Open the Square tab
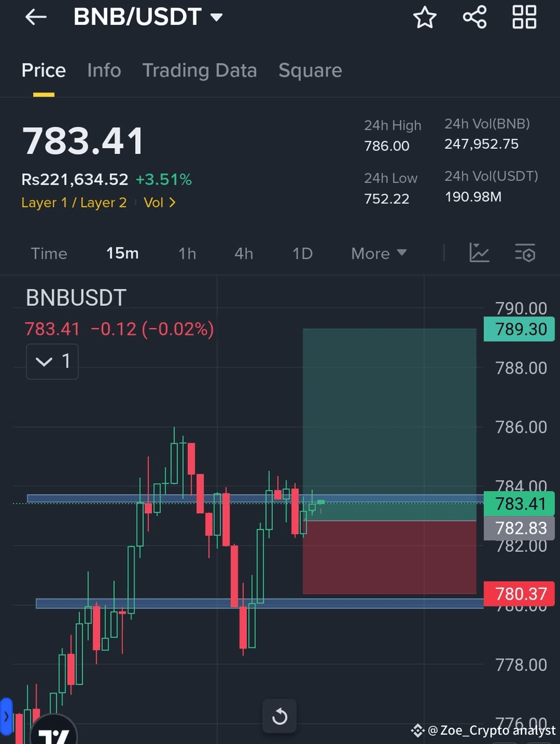The image size is (560, 744). pyautogui.click(x=310, y=70)
